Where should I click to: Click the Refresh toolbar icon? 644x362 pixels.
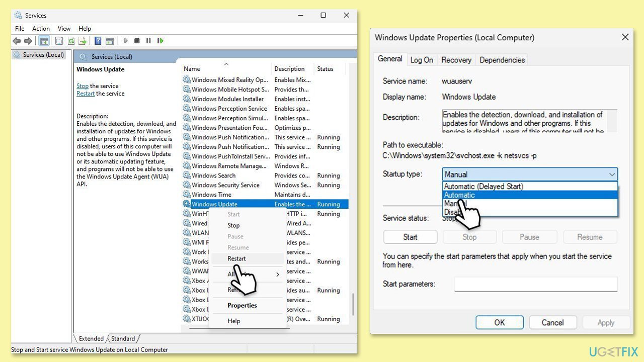[71, 41]
